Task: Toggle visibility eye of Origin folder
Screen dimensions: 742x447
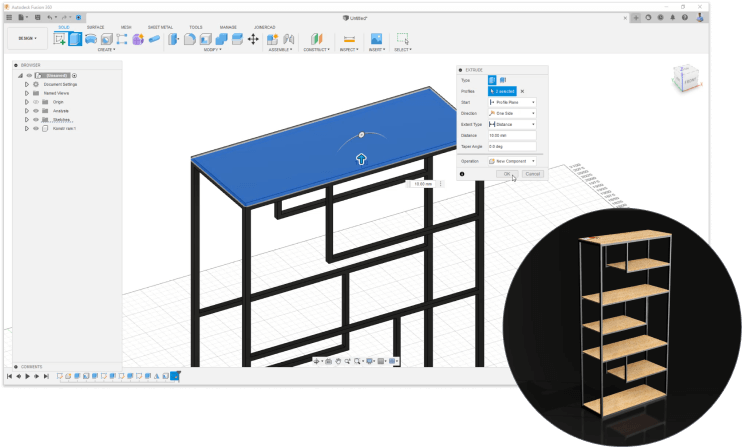Action: pos(35,102)
